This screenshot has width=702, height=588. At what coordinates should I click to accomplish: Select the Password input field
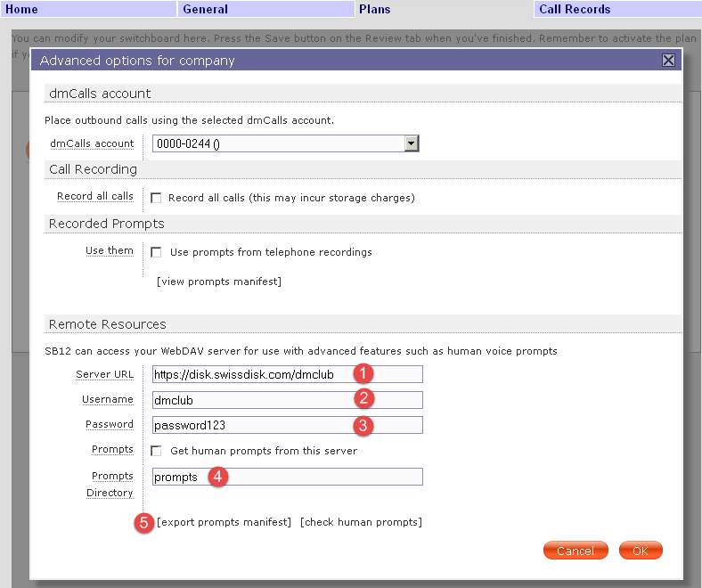click(x=288, y=425)
